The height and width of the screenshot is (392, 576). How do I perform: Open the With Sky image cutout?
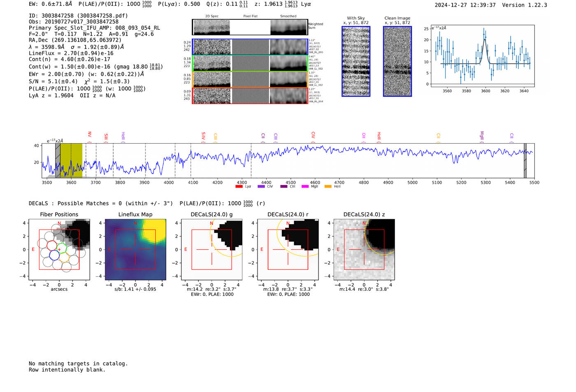tap(356, 61)
